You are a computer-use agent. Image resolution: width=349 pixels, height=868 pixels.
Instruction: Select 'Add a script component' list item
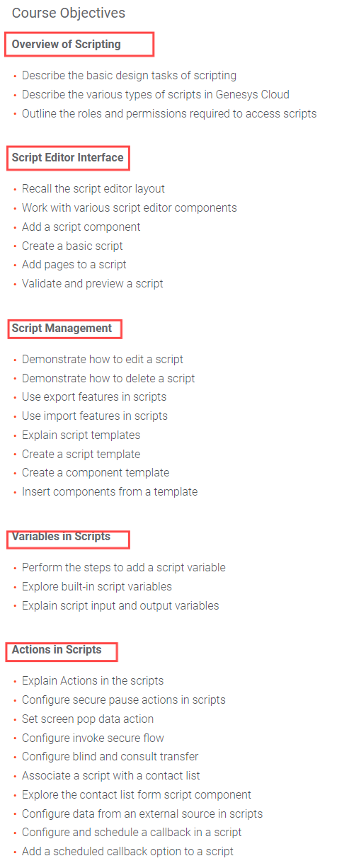click(81, 227)
